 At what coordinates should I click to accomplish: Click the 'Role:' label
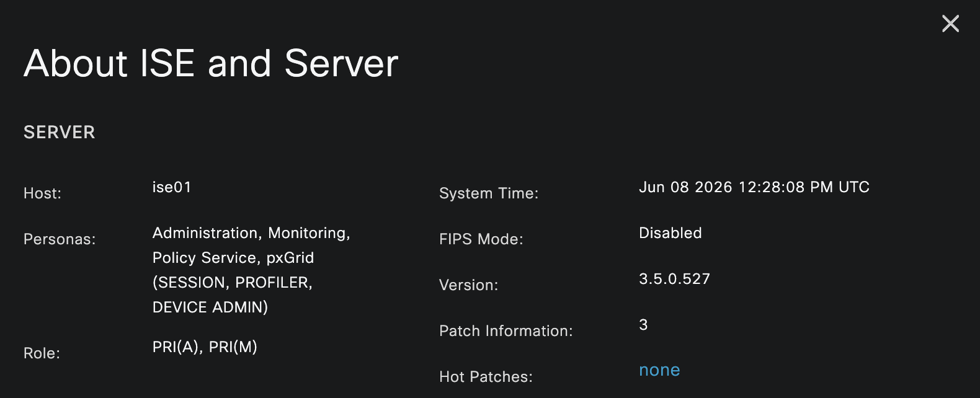pyautogui.click(x=42, y=353)
